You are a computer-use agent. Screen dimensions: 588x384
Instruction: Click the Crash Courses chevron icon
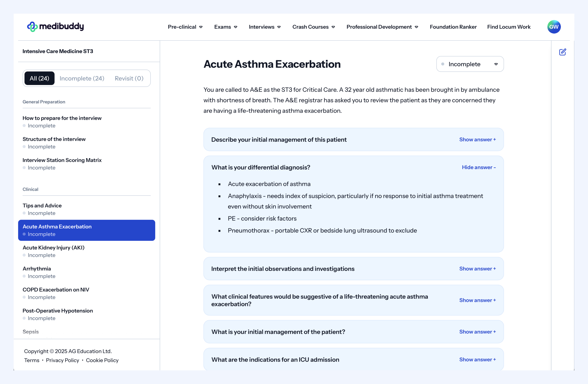click(x=333, y=27)
